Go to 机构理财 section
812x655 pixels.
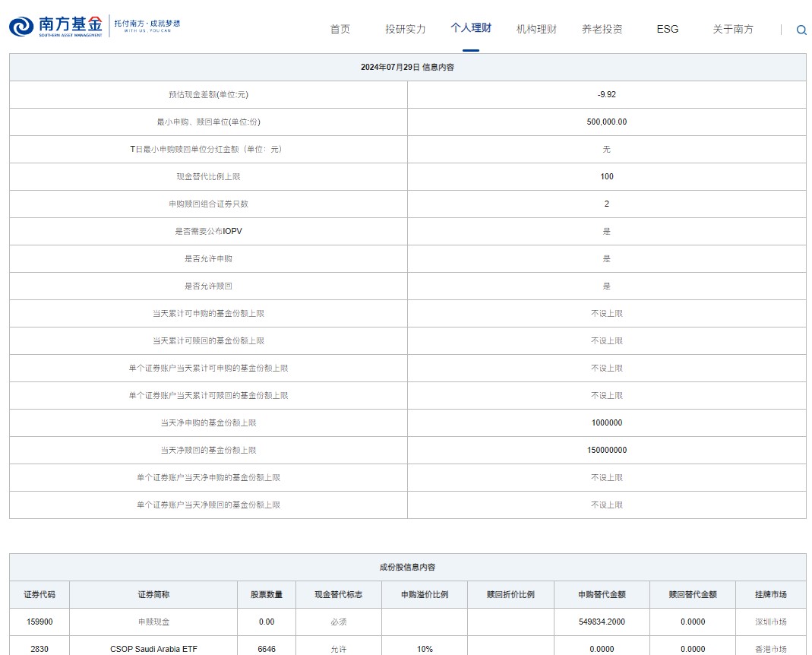click(x=536, y=30)
